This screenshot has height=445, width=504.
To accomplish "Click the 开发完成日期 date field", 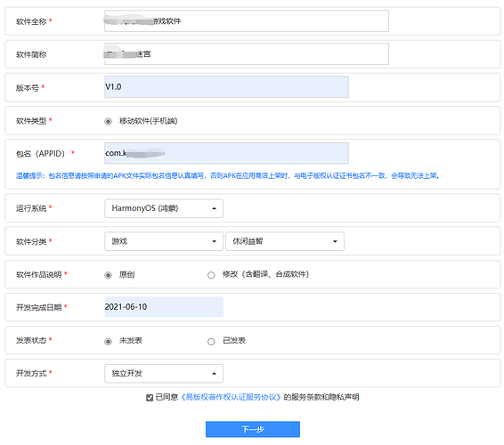I will (164, 306).
